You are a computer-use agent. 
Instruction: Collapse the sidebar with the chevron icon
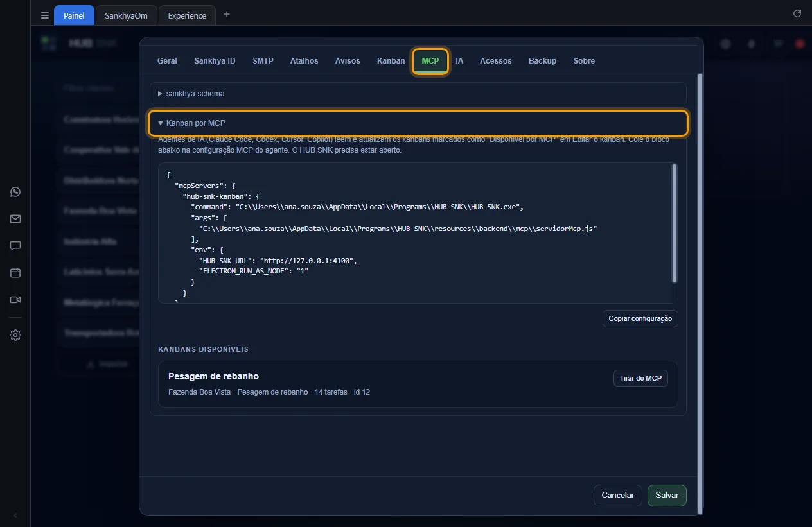15,515
